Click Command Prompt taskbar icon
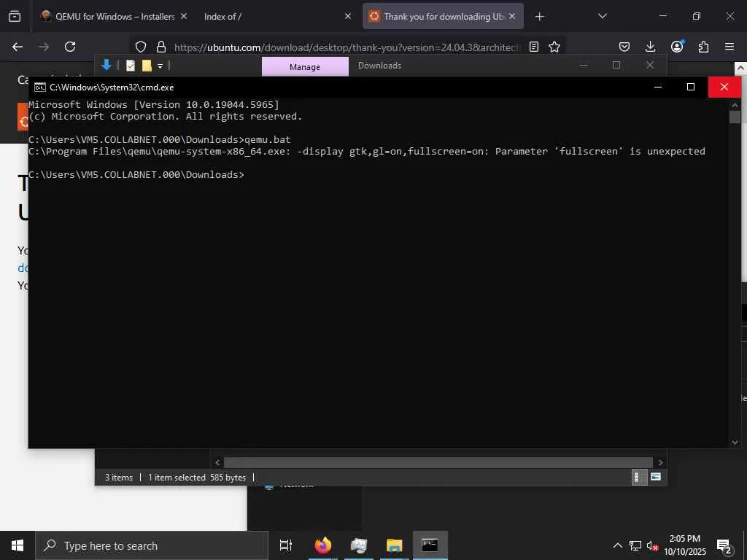The image size is (747, 560). 430,545
